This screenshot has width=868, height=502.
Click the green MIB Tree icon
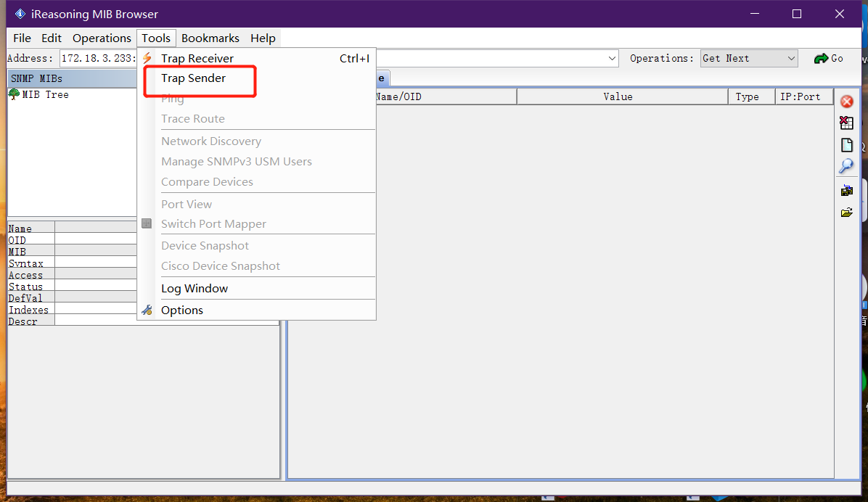(x=15, y=94)
